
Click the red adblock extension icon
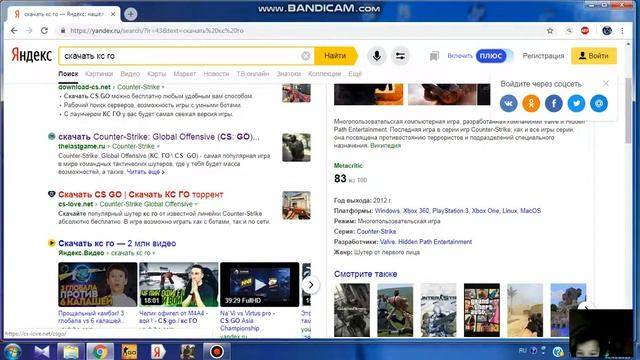pos(585,31)
